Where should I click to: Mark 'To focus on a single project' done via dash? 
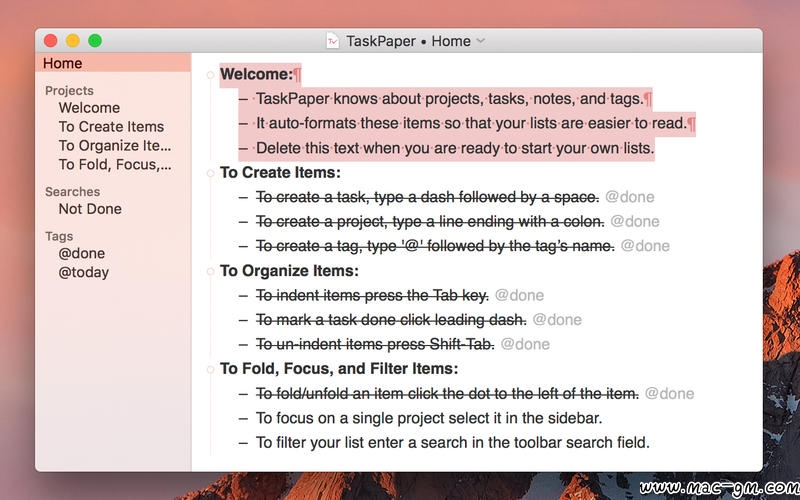pyautogui.click(x=243, y=418)
